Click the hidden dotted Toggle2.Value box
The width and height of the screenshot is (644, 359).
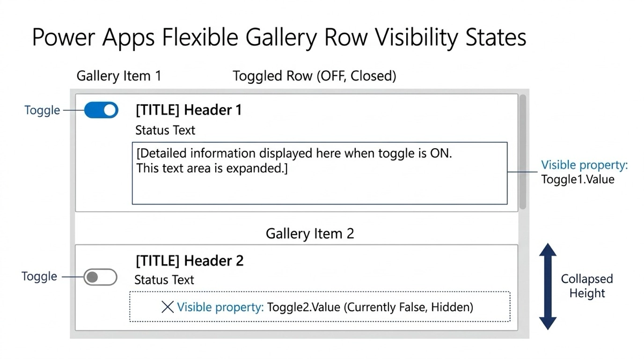[319, 307]
